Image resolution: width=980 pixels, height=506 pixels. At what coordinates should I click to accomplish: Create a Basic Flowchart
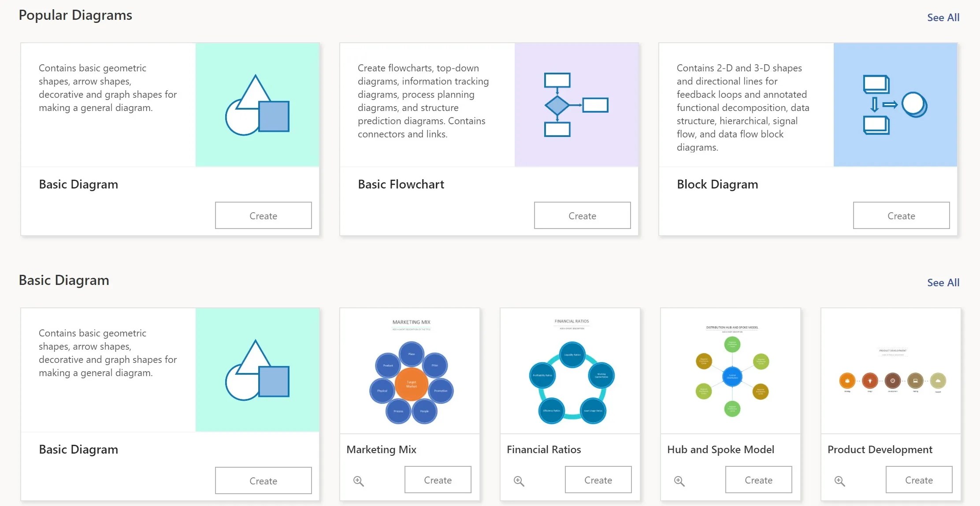coord(582,215)
